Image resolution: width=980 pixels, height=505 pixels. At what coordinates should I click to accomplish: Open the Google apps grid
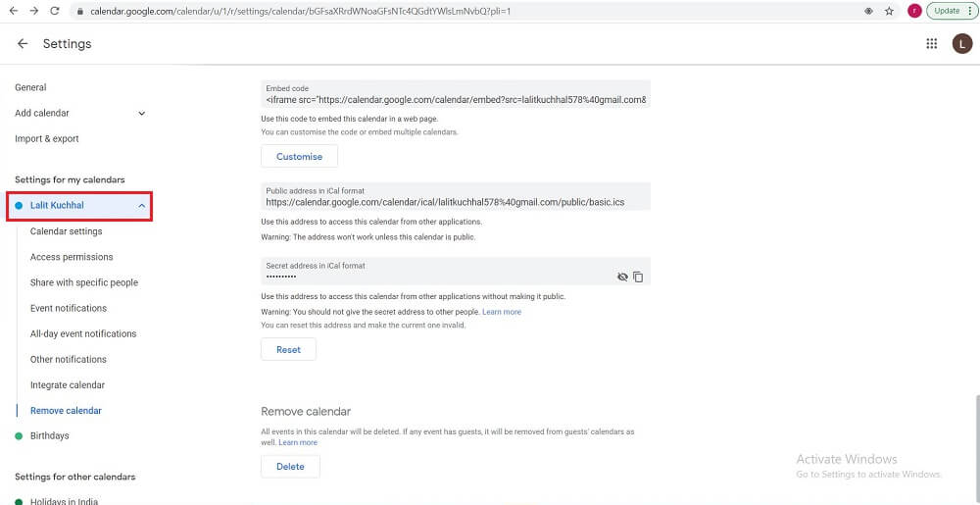(931, 44)
